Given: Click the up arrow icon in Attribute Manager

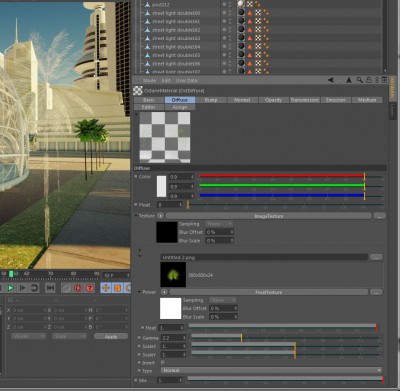Looking at the screenshot, I should pos(349,80).
